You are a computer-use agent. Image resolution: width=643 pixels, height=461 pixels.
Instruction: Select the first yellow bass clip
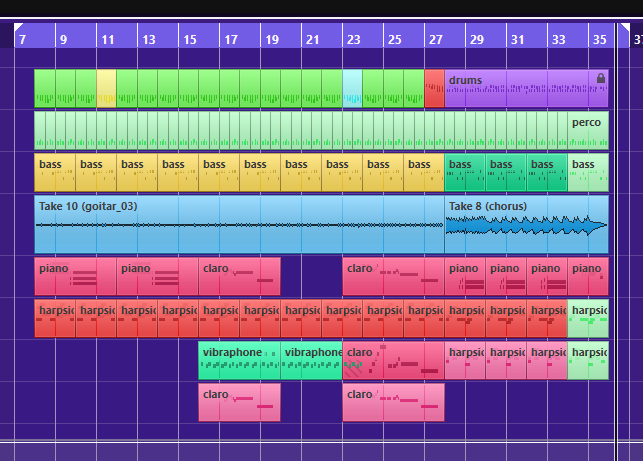[x=55, y=172]
